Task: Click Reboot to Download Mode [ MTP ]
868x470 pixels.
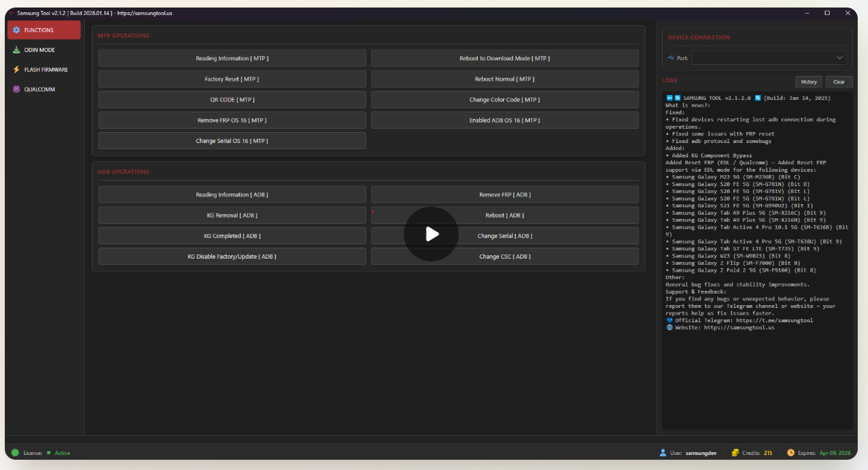Action: coord(505,58)
